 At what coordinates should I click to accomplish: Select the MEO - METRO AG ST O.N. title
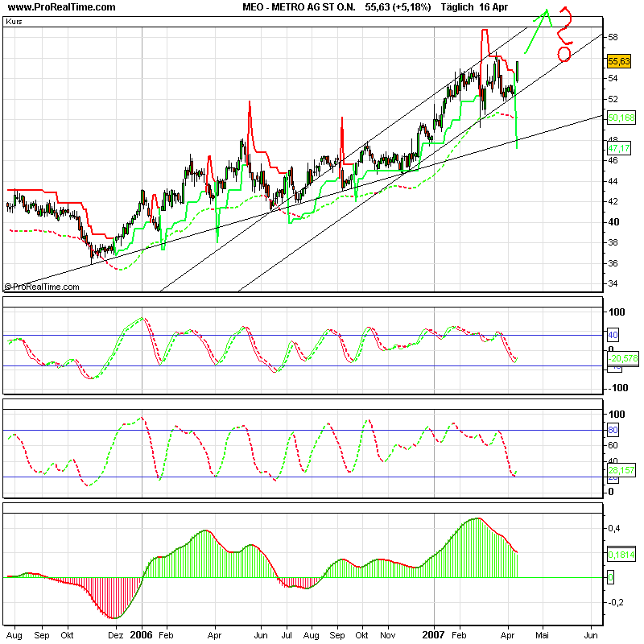coord(299,7)
